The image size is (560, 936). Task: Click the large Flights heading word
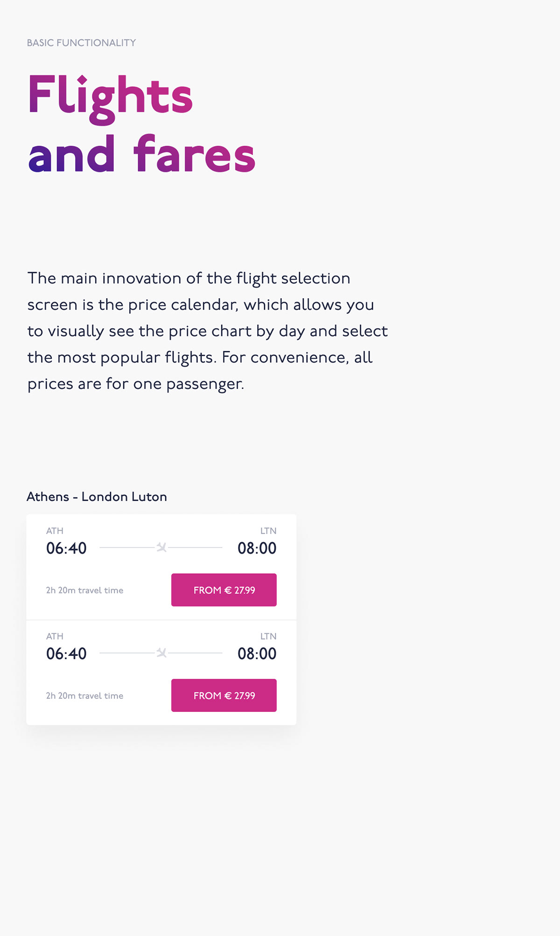click(x=110, y=96)
